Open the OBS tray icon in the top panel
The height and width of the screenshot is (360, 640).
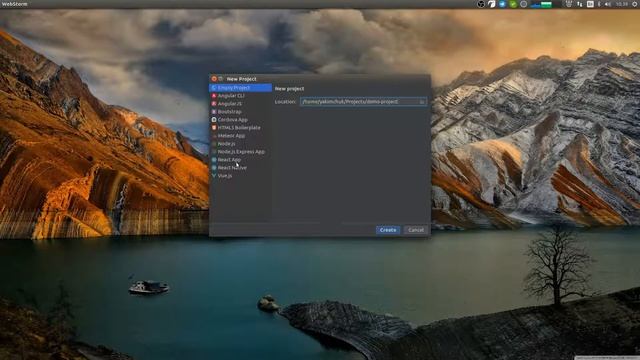(x=481, y=4)
